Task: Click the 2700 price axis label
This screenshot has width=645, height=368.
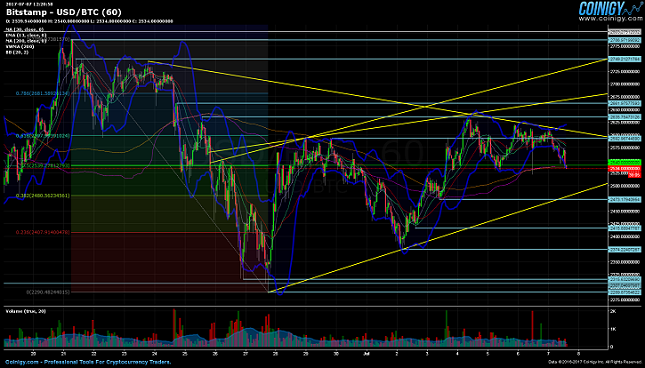Action: tap(624, 84)
